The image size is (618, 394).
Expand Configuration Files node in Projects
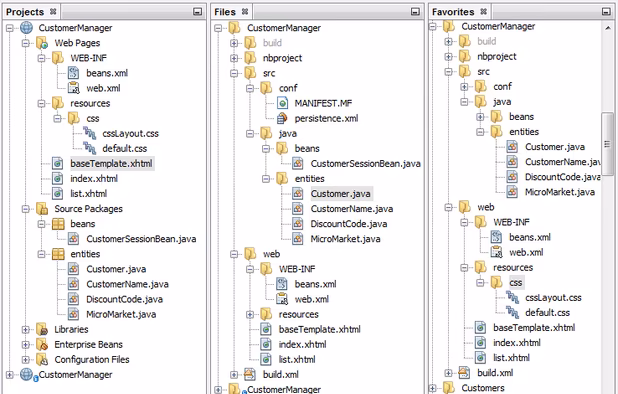[26, 359]
